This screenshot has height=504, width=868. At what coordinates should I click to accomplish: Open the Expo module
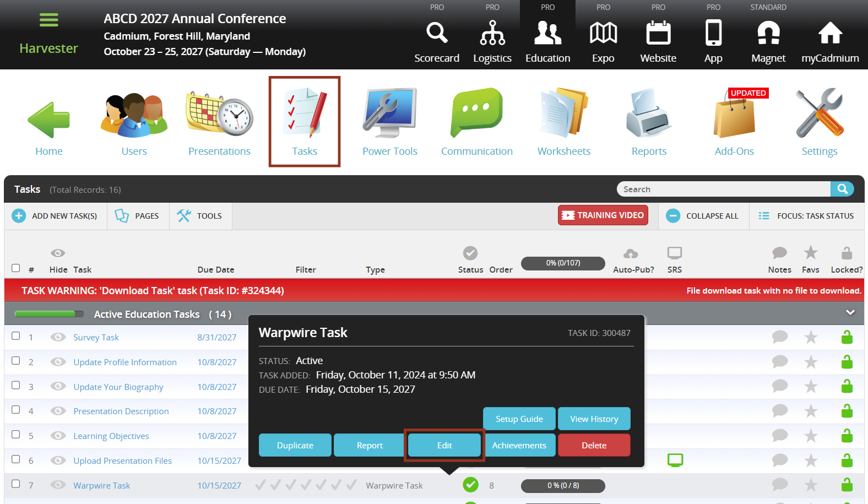tap(603, 42)
